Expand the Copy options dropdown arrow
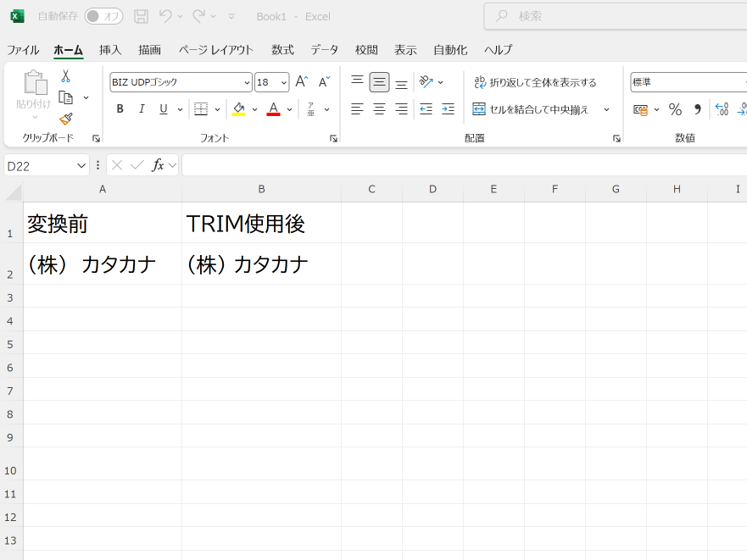747x560 pixels. click(86, 97)
